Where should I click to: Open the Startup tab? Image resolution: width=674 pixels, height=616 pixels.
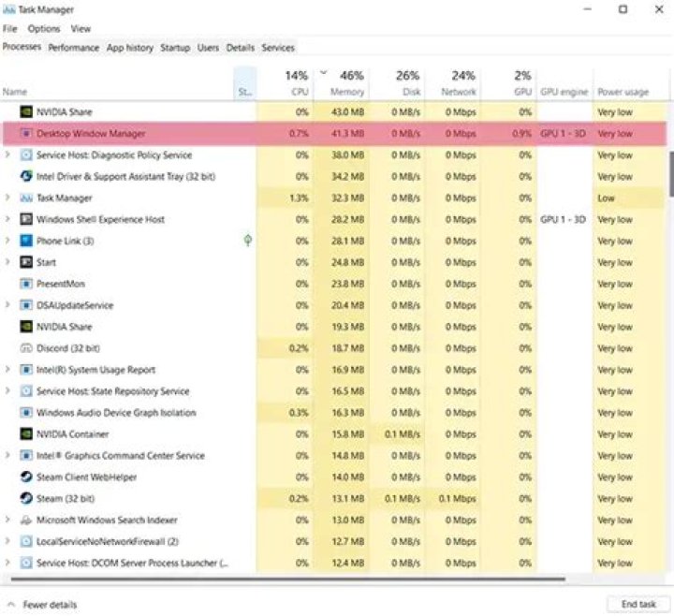[175, 48]
